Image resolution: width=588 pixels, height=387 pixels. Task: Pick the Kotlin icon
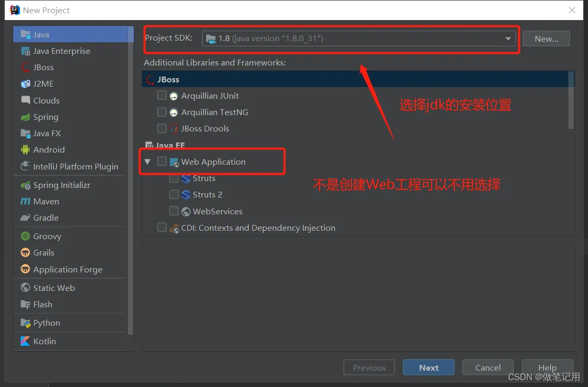pos(25,341)
